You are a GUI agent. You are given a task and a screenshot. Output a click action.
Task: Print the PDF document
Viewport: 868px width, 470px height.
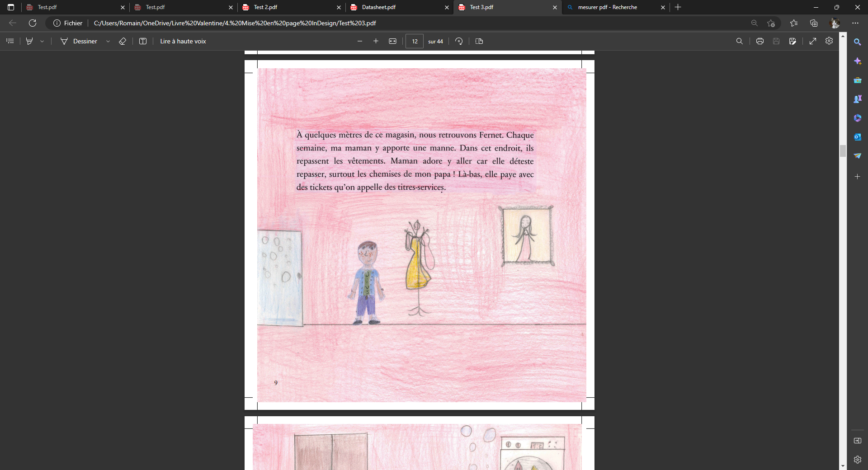coord(760,41)
